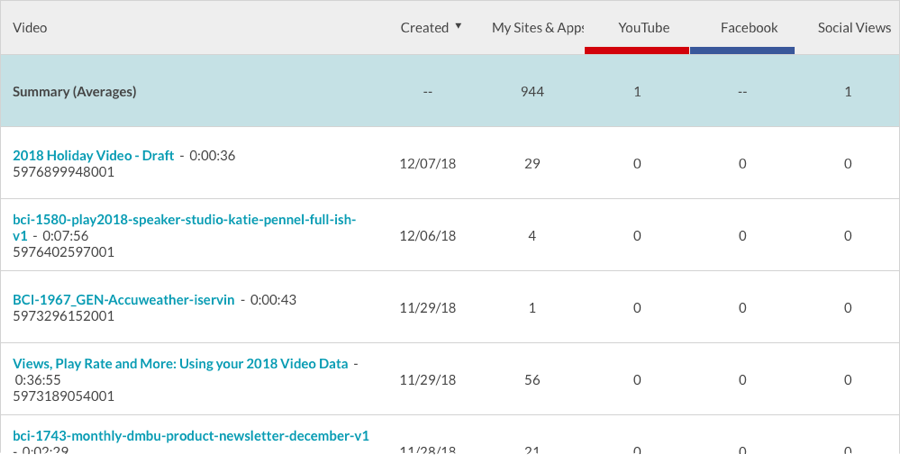Image resolution: width=900 pixels, height=455 pixels.
Task: Click the 12/07/18 created date
Action: tap(427, 164)
